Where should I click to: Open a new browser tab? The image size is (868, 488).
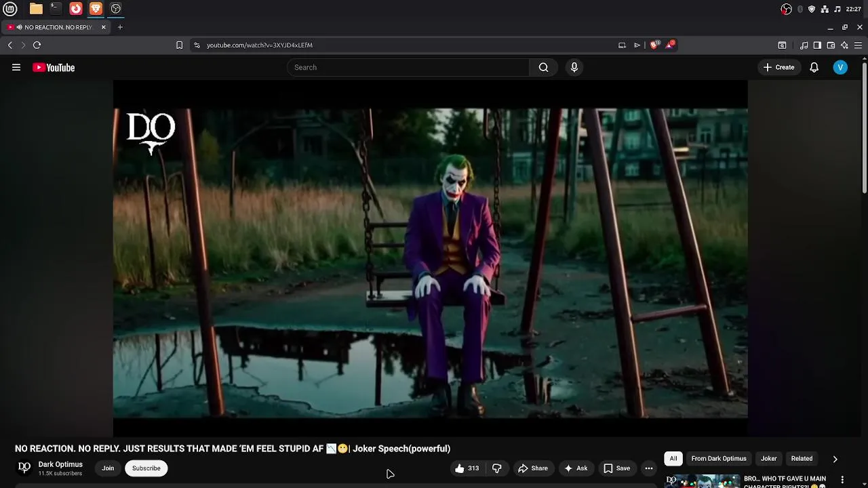120,27
